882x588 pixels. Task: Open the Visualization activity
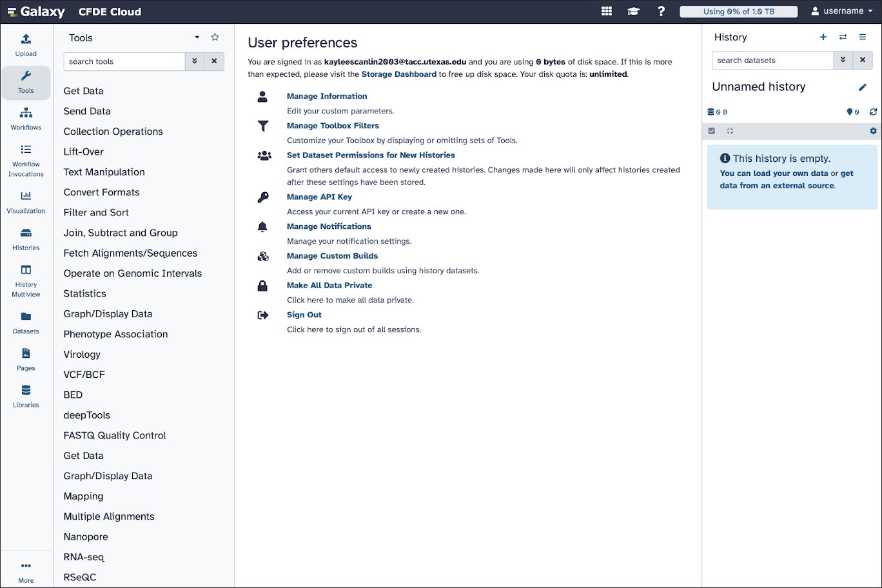26,202
